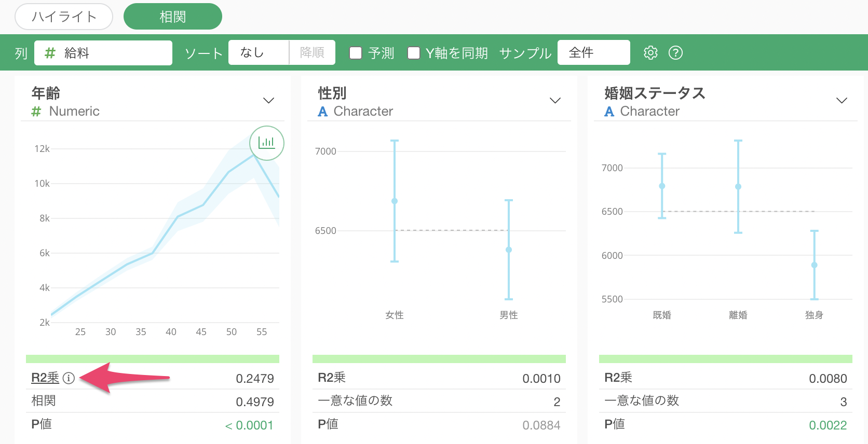
Task: Click the 既婚 data point in chart
Action: (662, 186)
